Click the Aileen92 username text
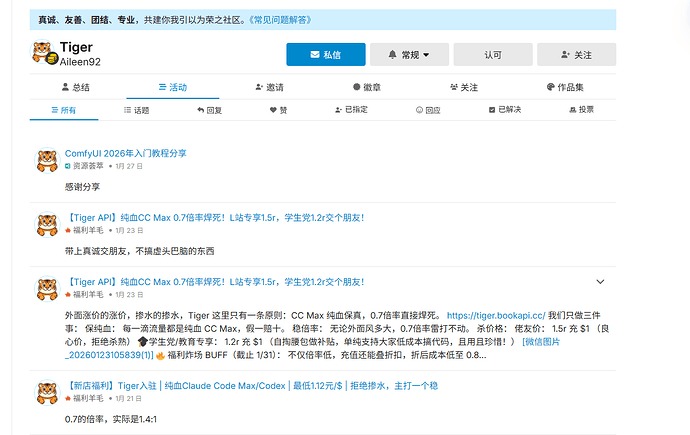Viewport: 690px width, 435px height. [x=80, y=62]
